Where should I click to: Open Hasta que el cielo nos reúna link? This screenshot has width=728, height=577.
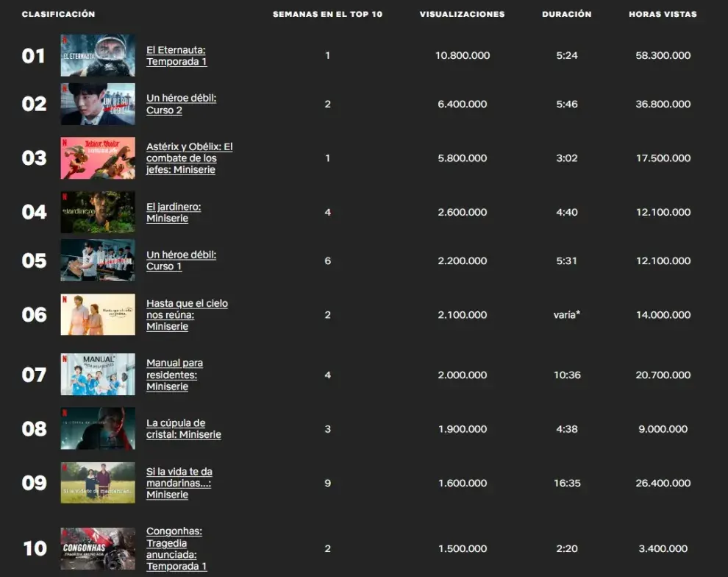(x=187, y=315)
